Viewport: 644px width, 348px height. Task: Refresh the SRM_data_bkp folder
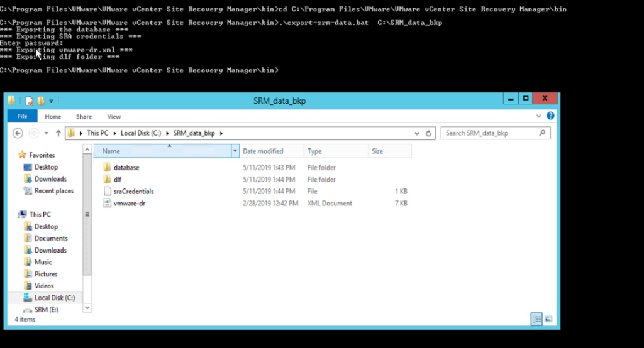[428, 133]
